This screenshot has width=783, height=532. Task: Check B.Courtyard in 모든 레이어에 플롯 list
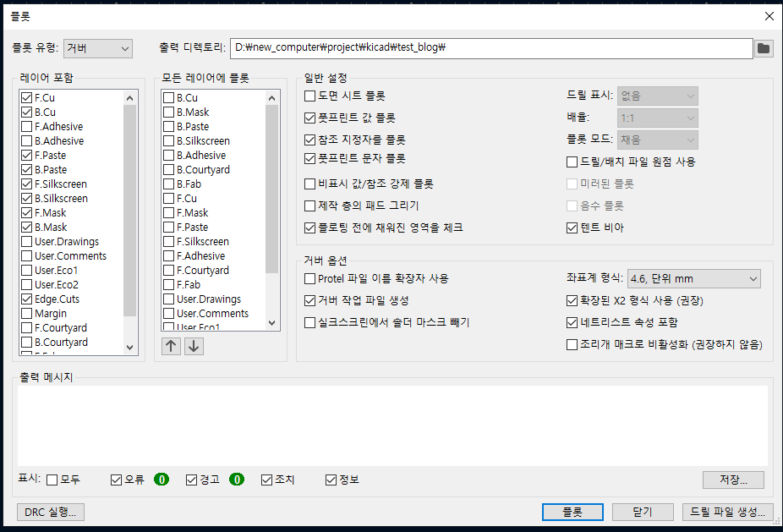tap(168, 170)
